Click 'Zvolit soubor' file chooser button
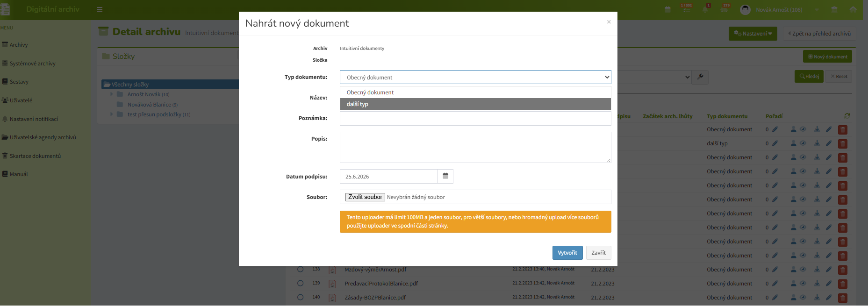 365,197
